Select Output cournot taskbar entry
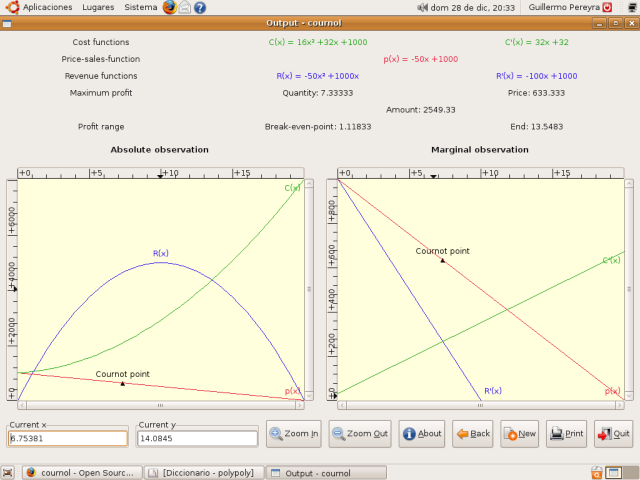Screen dimensions: 640x480 point(326,473)
